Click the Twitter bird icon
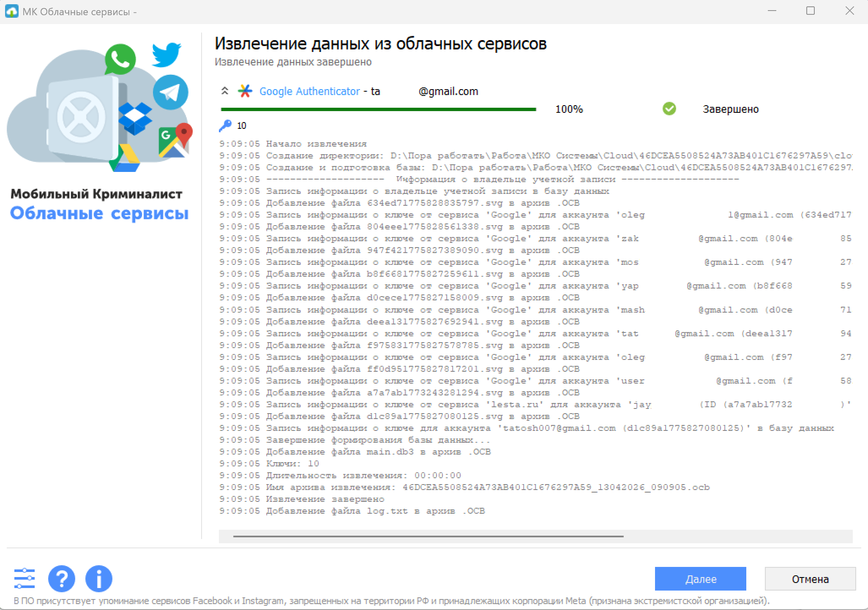868x610 pixels. click(x=166, y=54)
